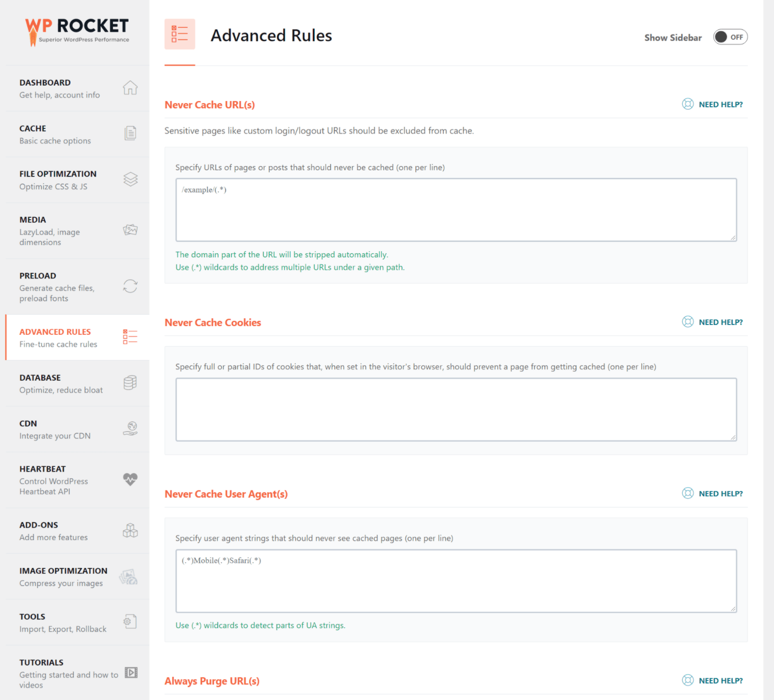The width and height of the screenshot is (774, 700).
Task: Click 'Specify user agent strings' label
Action: [314, 538]
